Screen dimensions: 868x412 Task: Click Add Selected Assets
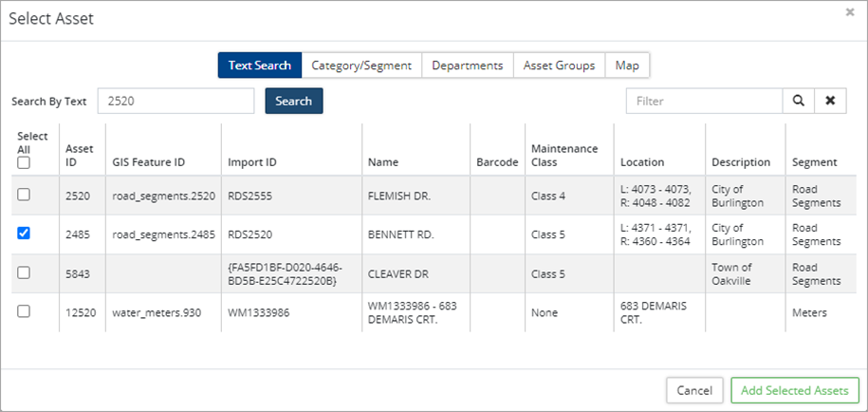click(x=795, y=390)
